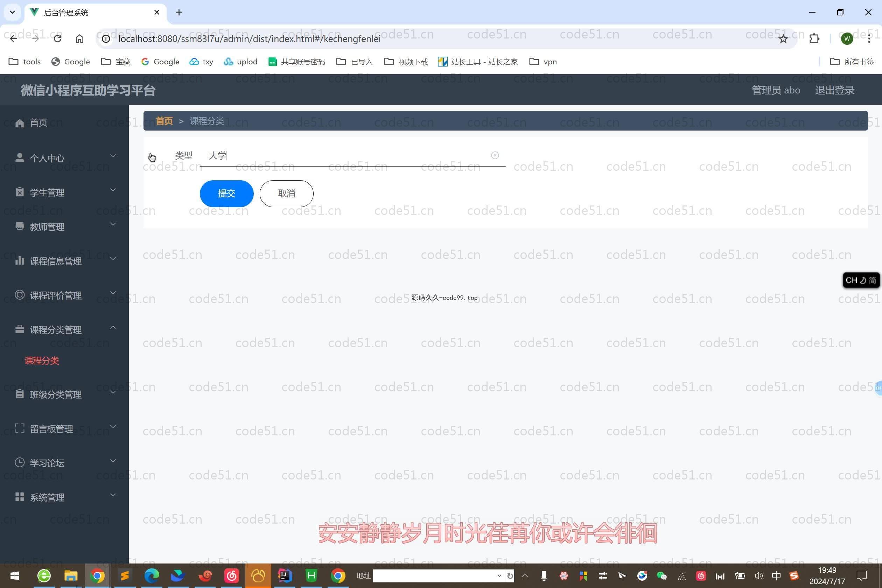This screenshot has height=588, width=882.
Task: Expand the 个人中心 menu chevron
Action: pyautogui.click(x=113, y=156)
